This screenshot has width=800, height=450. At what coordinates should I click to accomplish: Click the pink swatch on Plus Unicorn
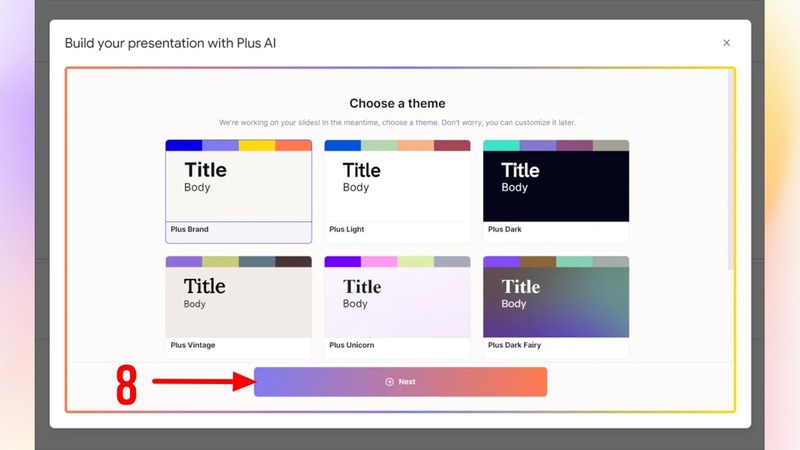[x=379, y=262]
